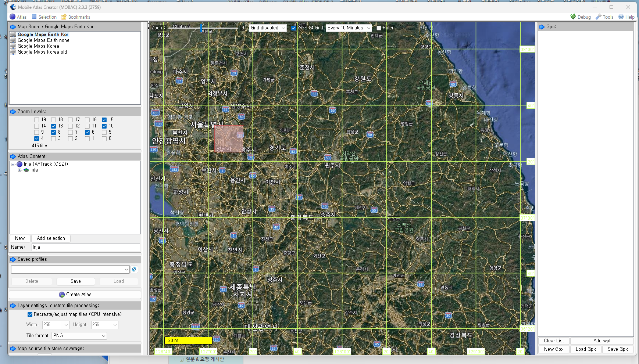The image size is (639, 364).
Task: Click Clear List in the Gpx panel
Action: 554,341
